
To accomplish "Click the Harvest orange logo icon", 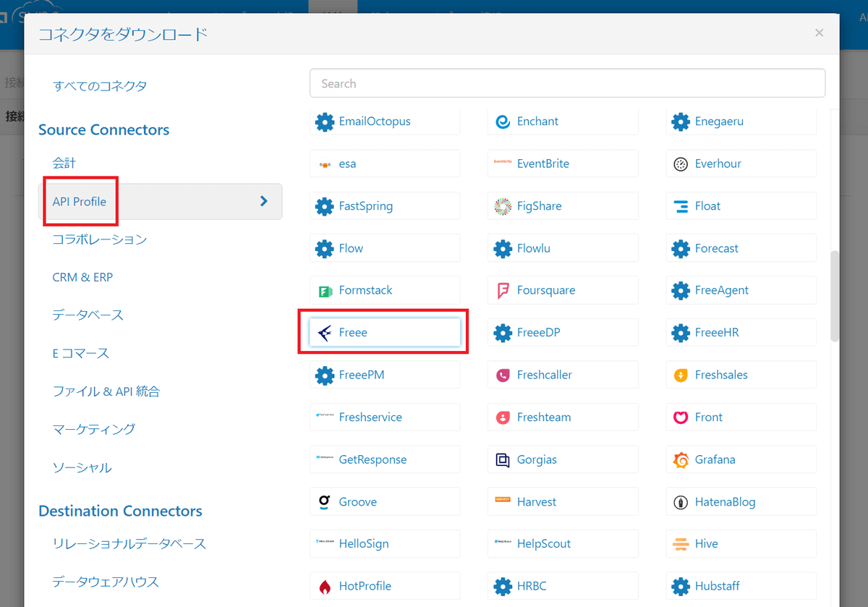I will point(503,500).
